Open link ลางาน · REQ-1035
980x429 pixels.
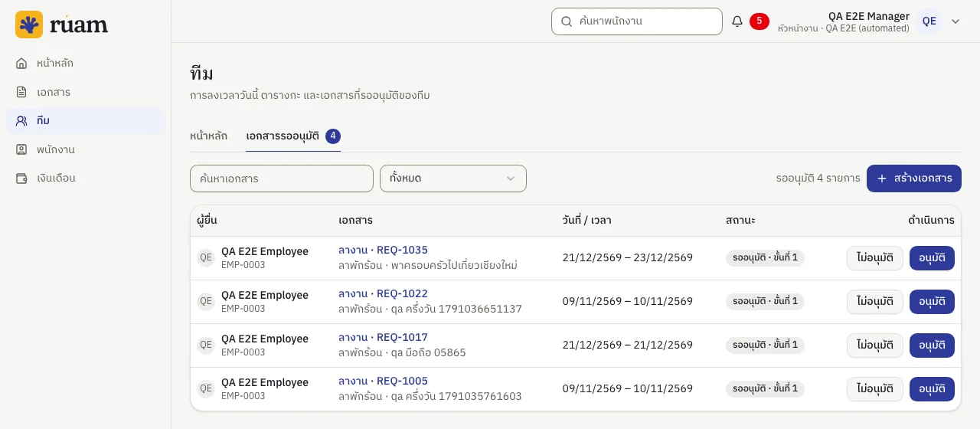point(383,250)
